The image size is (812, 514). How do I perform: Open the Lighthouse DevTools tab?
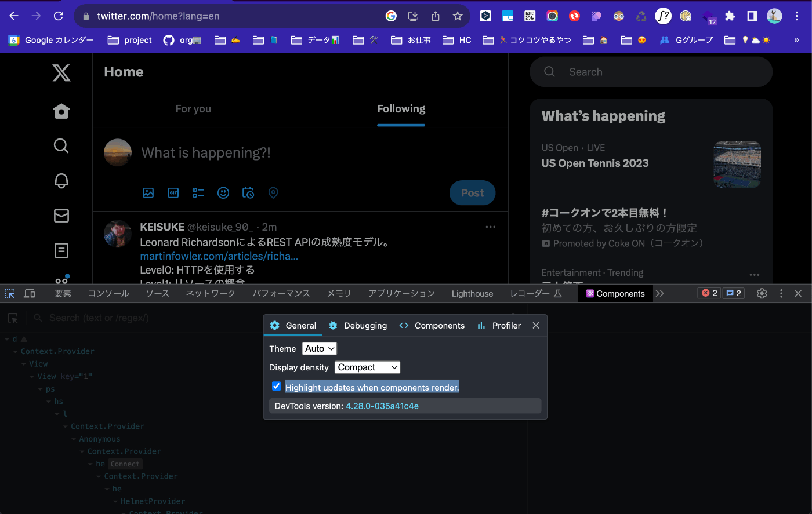[x=472, y=294]
